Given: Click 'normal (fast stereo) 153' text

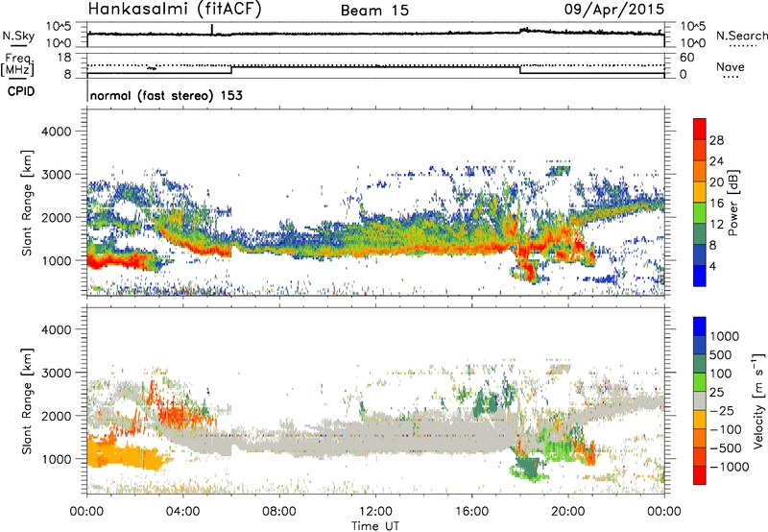Looking at the screenshot, I should (x=166, y=96).
